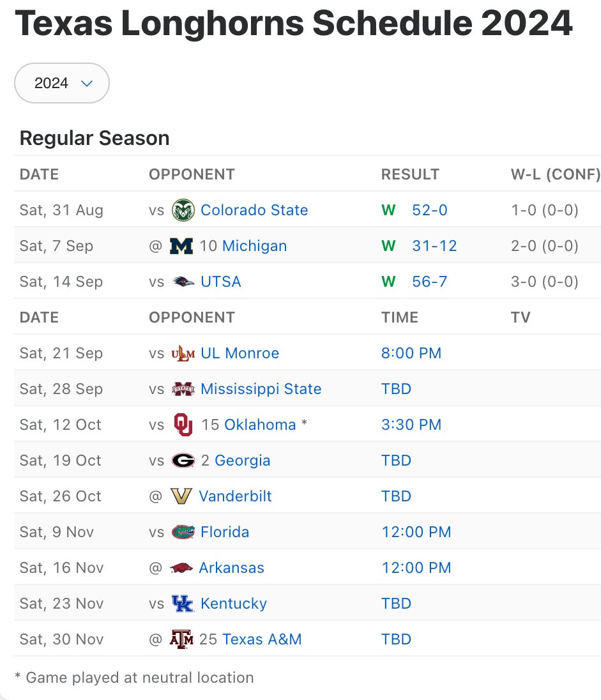Click the Kentucky Wildcats UK logo
This screenshot has height=700, width=601.
pyautogui.click(x=183, y=604)
